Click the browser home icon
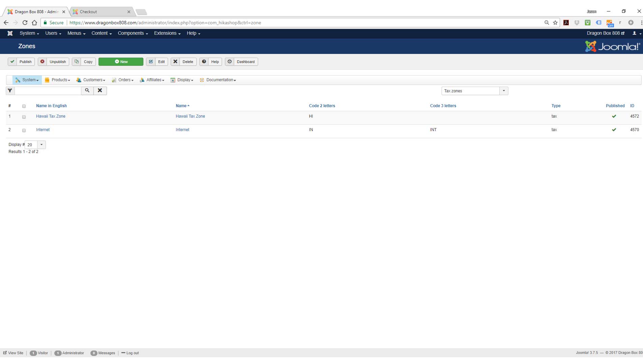Image resolution: width=643 pixels, height=364 pixels. point(34,23)
